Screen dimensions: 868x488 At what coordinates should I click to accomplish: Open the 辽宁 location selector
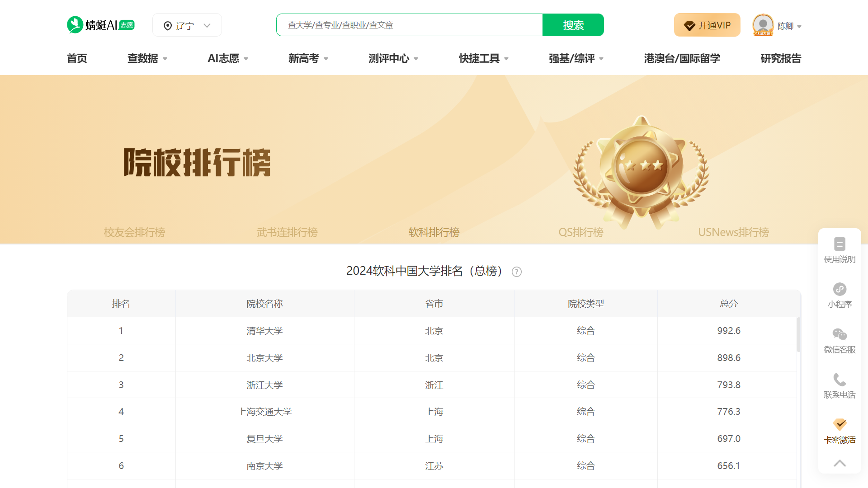tap(187, 25)
